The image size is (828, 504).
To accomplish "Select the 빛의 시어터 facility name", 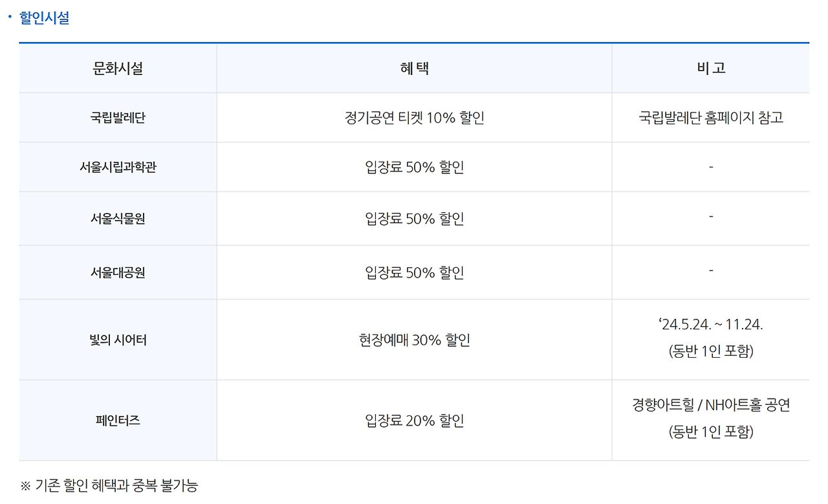I will (118, 340).
